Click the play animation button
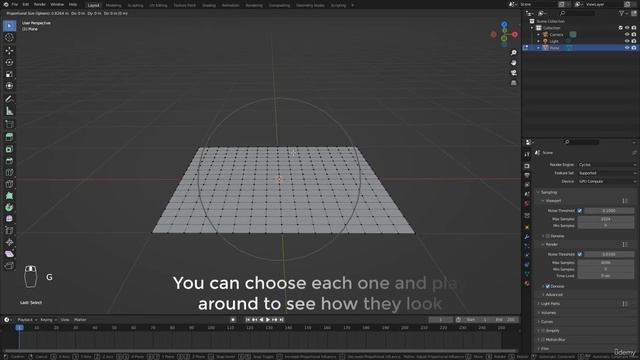Image resolution: width=640 pixels, height=360 pixels. pos(268,320)
